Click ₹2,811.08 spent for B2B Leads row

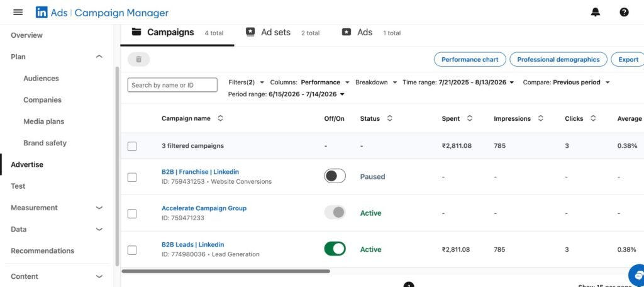click(x=456, y=250)
